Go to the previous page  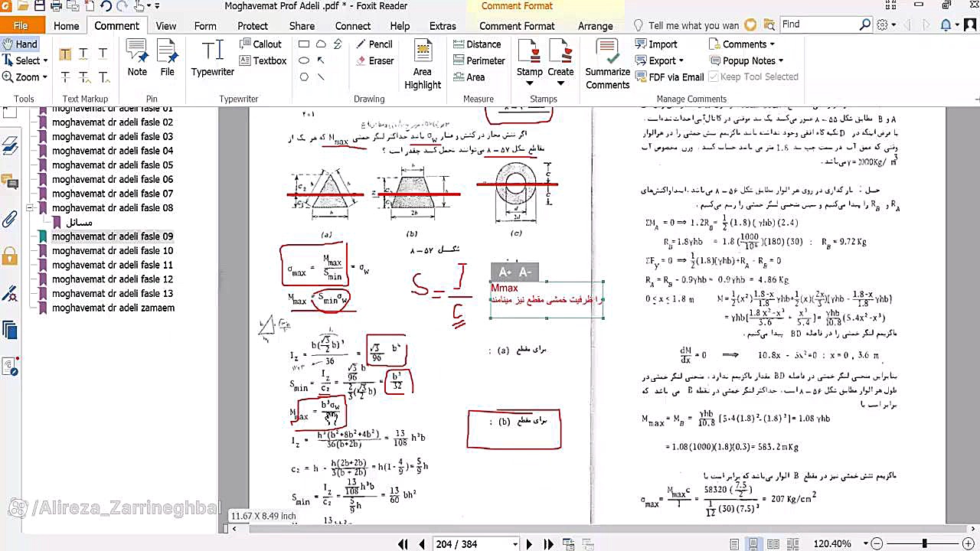point(422,544)
